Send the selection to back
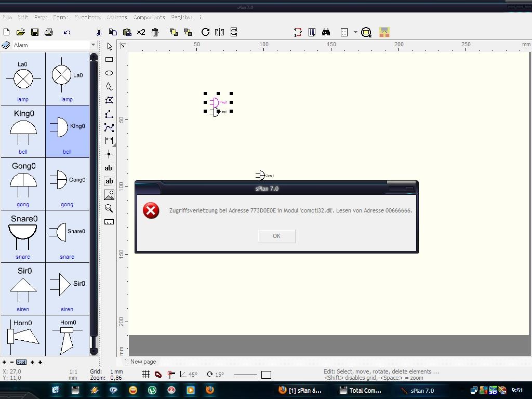Viewport: 532px width, 399px height. [188, 32]
